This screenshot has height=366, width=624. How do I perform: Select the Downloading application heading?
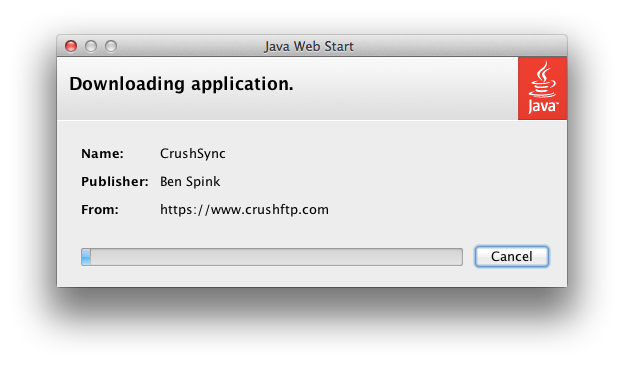(x=181, y=84)
